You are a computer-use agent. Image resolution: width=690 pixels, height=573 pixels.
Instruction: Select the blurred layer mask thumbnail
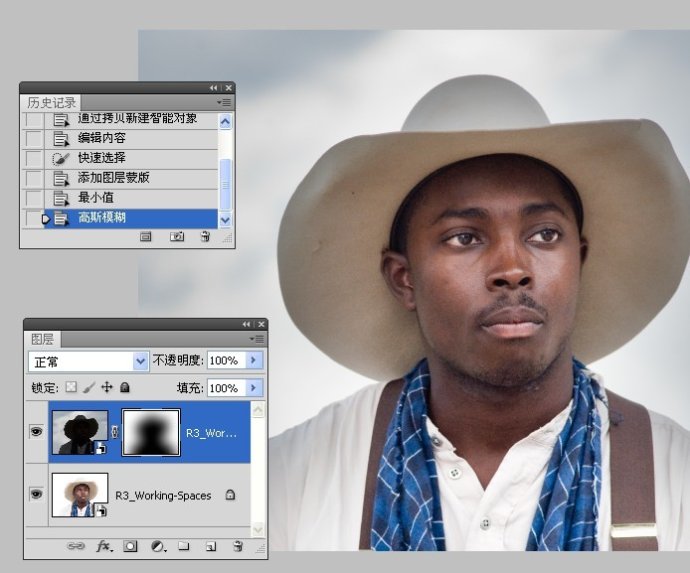click(151, 432)
